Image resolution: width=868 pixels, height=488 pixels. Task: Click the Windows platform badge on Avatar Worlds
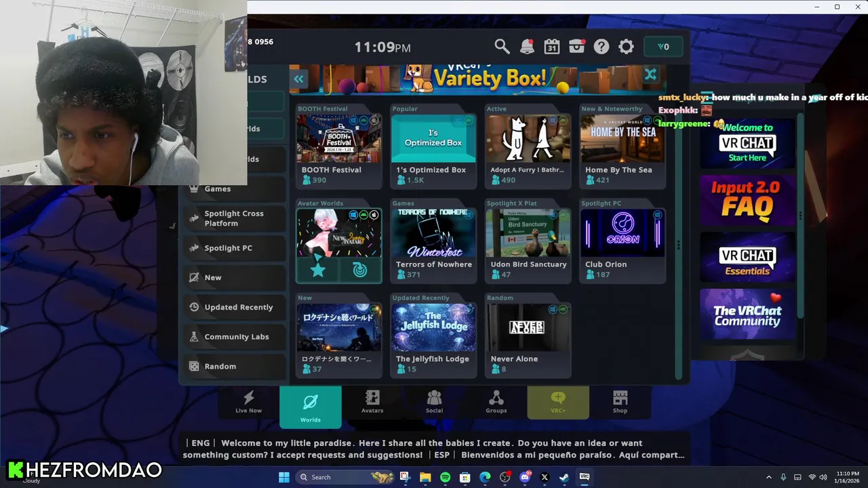coord(353,215)
